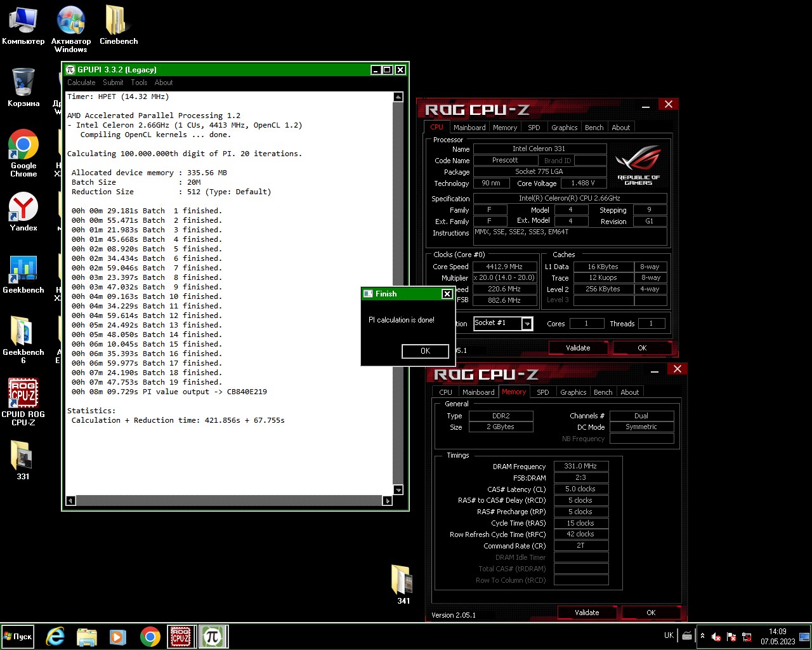Image resolution: width=812 pixels, height=650 pixels.
Task: Launch Yandex browser desktop shortcut
Action: [x=23, y=211]
